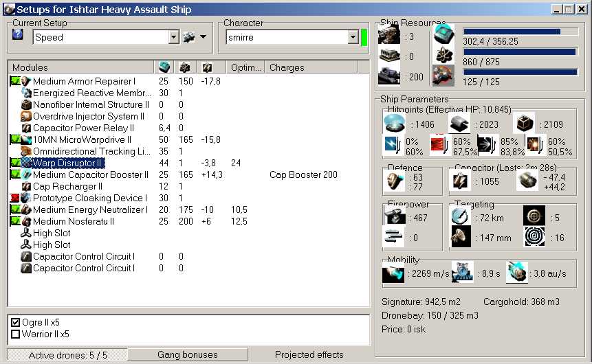
Task: Toggle the Medium Capacitor Booster II active state
Action: click(14, 174)
